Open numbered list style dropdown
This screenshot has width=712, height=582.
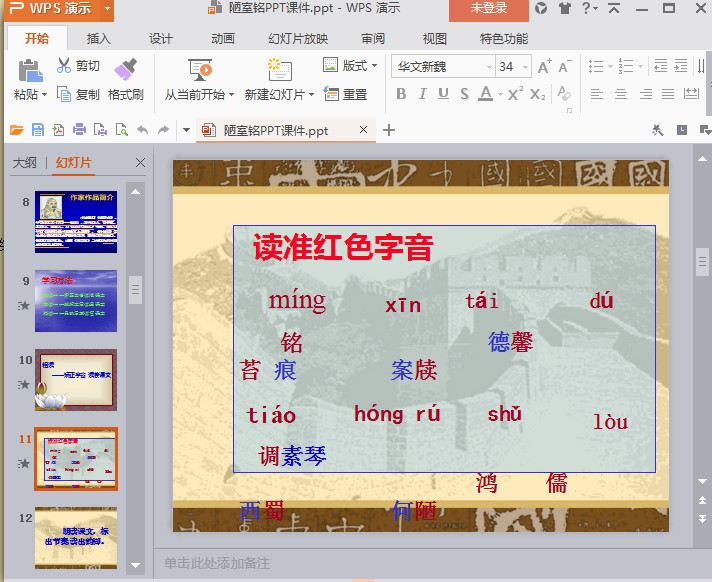[x=640, y=66]
